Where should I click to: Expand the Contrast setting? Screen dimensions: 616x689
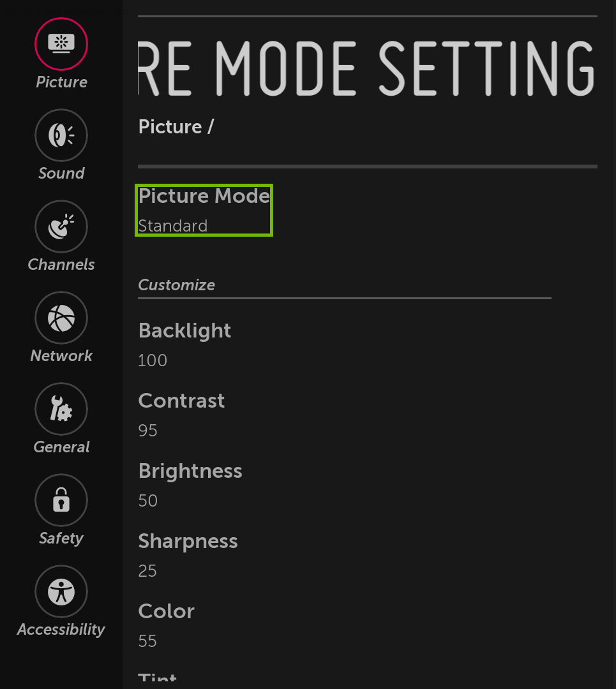181,401
